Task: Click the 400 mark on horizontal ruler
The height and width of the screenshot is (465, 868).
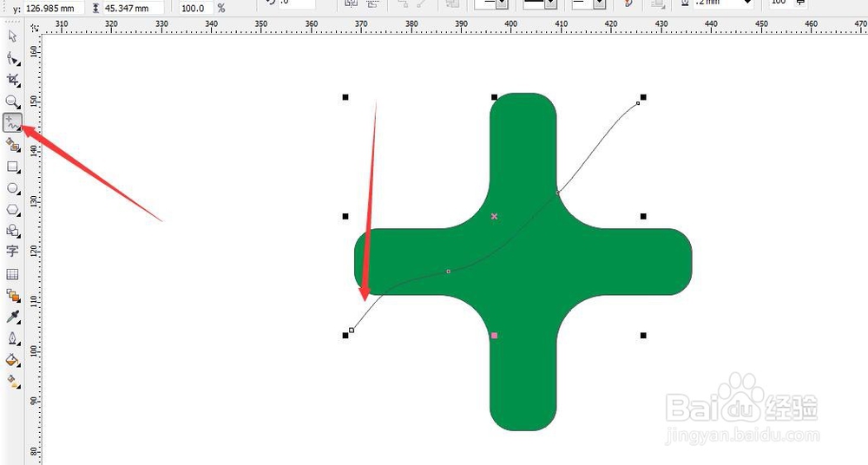Action: [511, 23]
